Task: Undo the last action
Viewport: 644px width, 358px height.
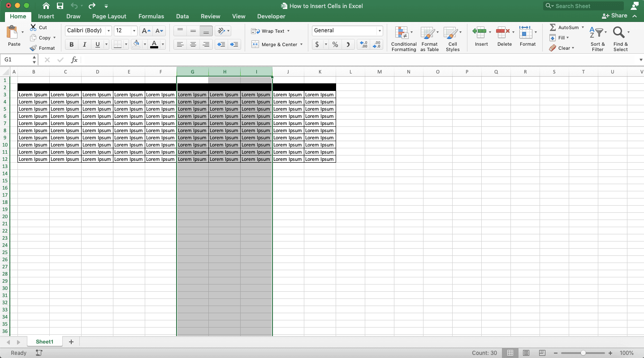Action: [74, 6]
